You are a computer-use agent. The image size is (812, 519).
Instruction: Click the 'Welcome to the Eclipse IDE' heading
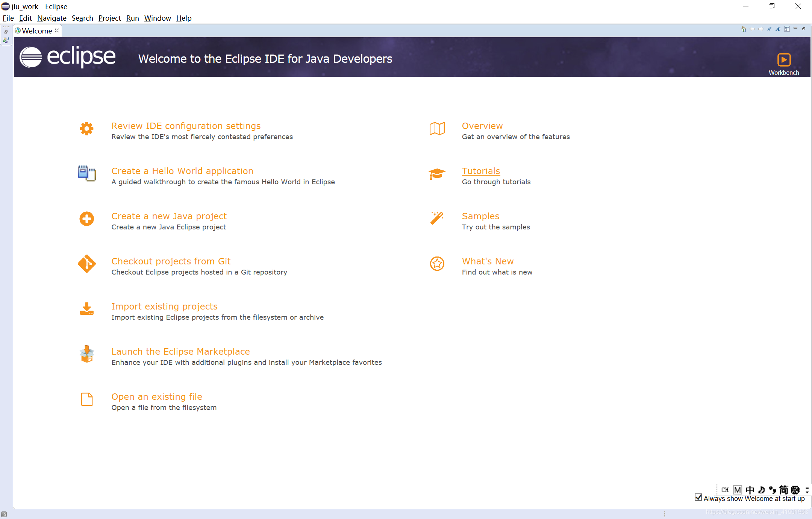pyautogui.click(x=265, y=59)
